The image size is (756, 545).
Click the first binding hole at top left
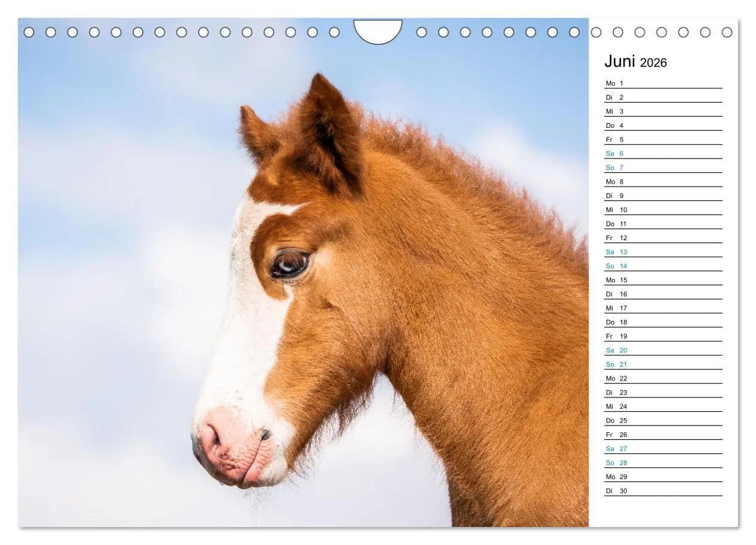(x=29, y=32)
